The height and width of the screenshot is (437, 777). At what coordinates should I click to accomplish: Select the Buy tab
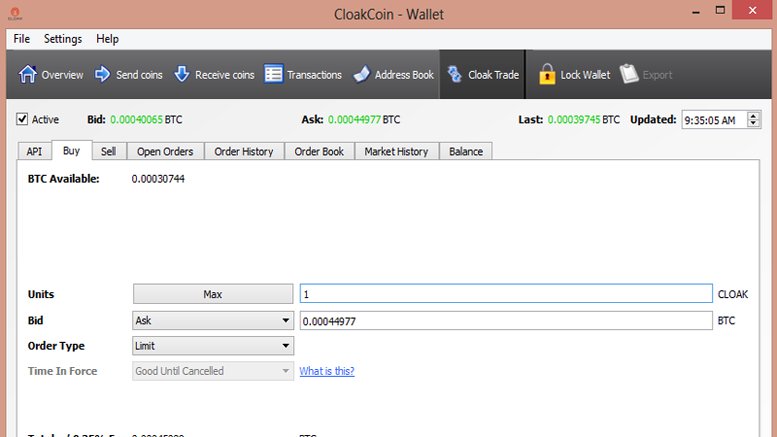coord(71,151)
